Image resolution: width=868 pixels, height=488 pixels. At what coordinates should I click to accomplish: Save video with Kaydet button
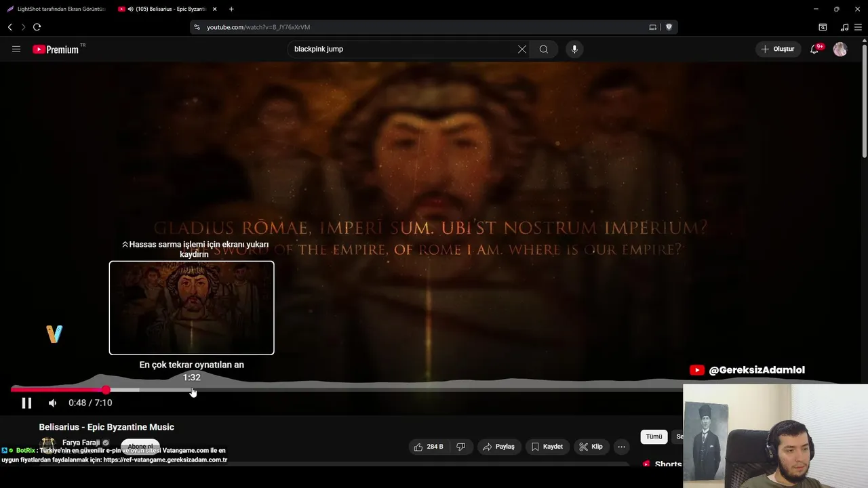547,447
